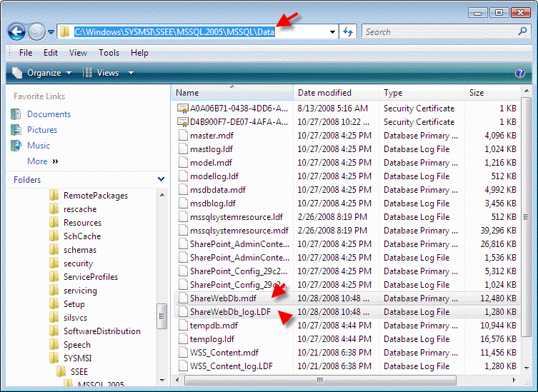
Task: Open the Pictures favorite link
Action: (42, 130)
